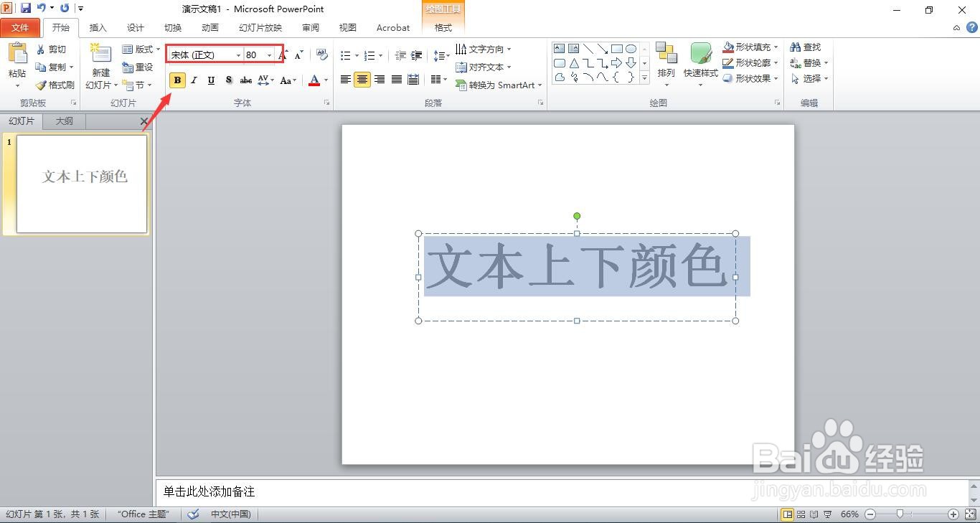Click the Cut (剪切) scissors button
This screenshot has width=980, height=523.
[52, 50]
